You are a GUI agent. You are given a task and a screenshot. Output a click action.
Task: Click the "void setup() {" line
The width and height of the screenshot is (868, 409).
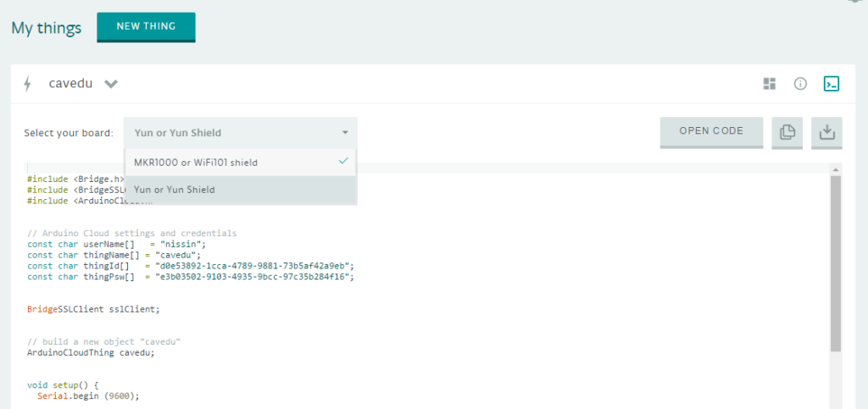pyautogui.click(x=63, y=385)
